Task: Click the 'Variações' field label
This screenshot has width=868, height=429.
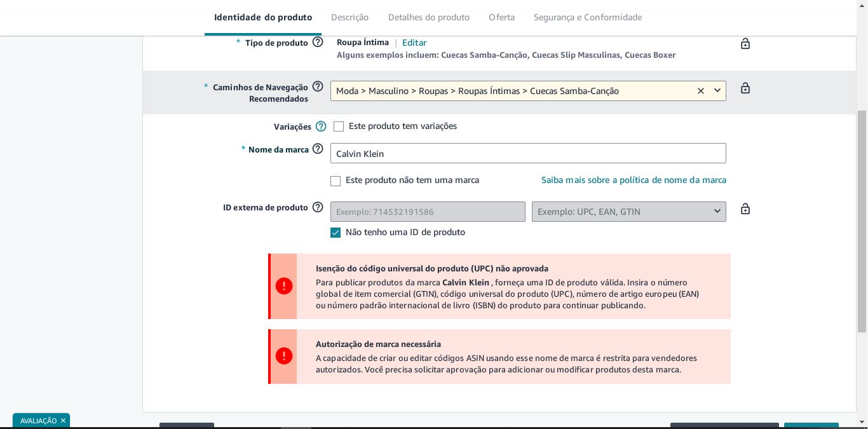Action: click(292, 126)
